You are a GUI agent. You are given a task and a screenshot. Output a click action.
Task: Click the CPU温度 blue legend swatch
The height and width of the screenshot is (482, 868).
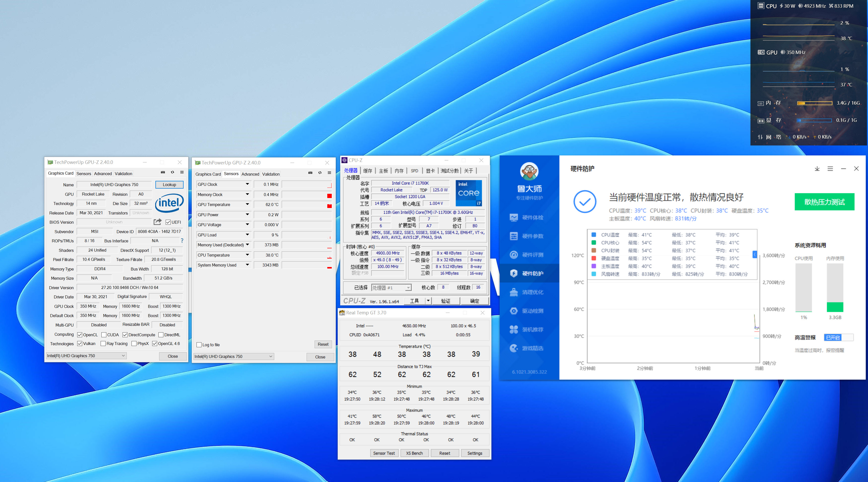pos(594,235)
